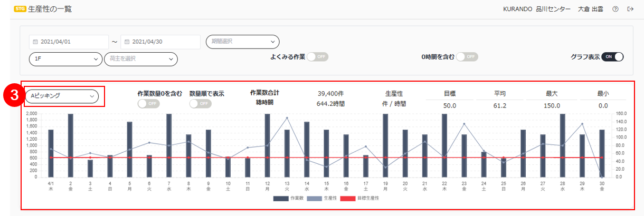The height and width of the screenshot is (216, 644).
Task: Click the bar for day 7 水
Action: (169, 145)
